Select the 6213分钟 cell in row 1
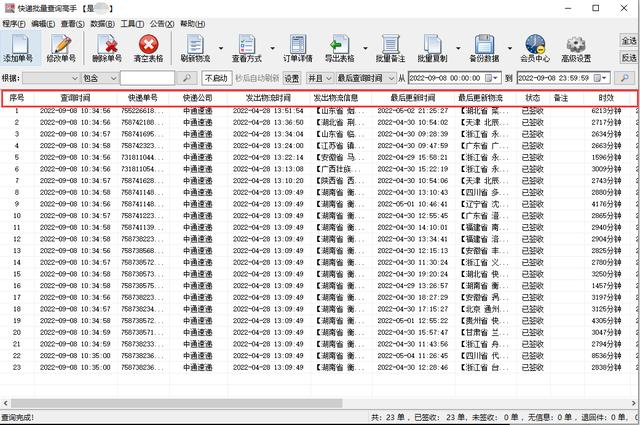Viewport: 640px width, 425px height. click(x=607, y=111)
